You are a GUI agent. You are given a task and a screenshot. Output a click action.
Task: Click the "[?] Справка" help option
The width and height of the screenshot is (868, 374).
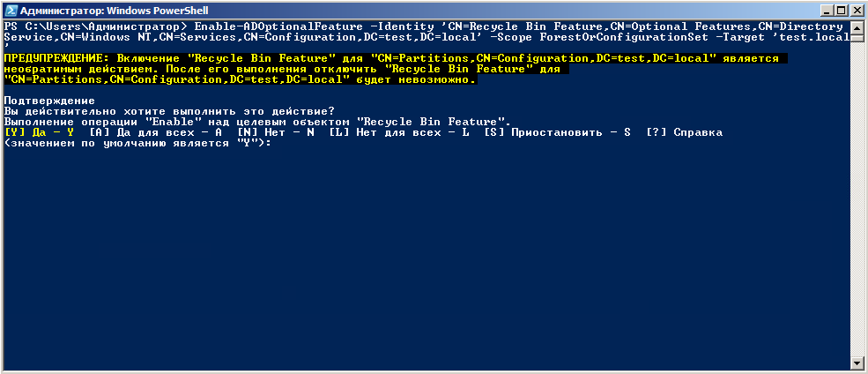point(685,132)
